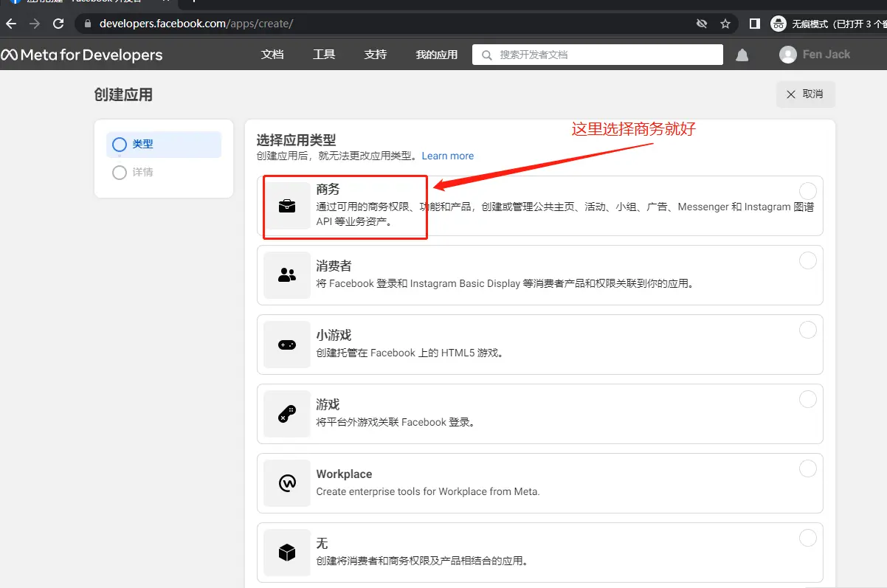Open the 工具 menu
The image size is (887, 588).
coord(324,55)
